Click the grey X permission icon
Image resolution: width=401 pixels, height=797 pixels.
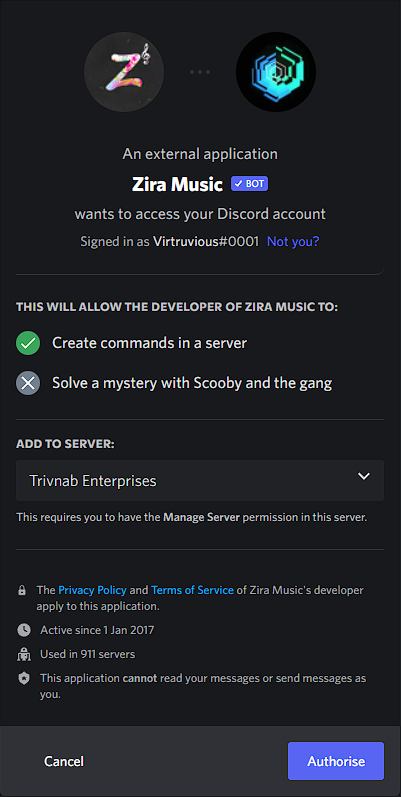(x=28, y=383)
